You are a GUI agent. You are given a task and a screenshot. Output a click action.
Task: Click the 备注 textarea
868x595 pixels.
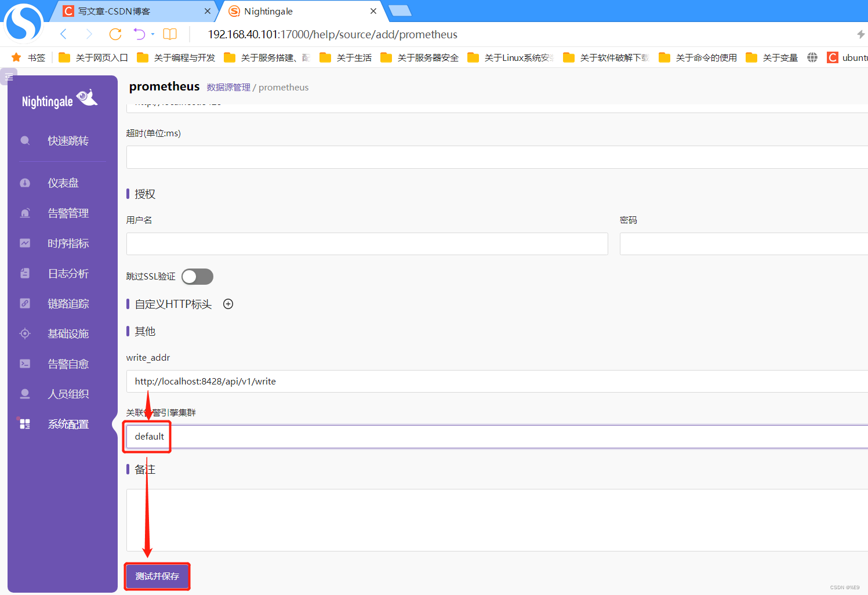[x=497, y=520]
